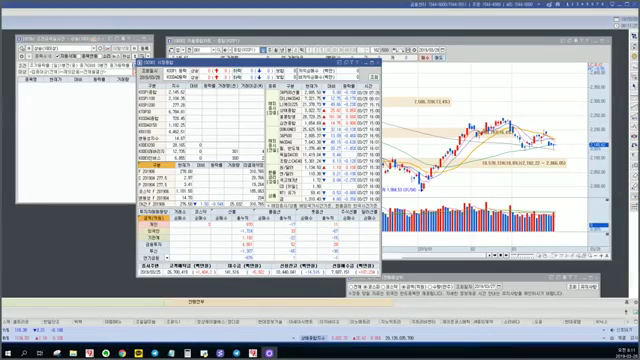Click the chart settings gear icon

414,50
